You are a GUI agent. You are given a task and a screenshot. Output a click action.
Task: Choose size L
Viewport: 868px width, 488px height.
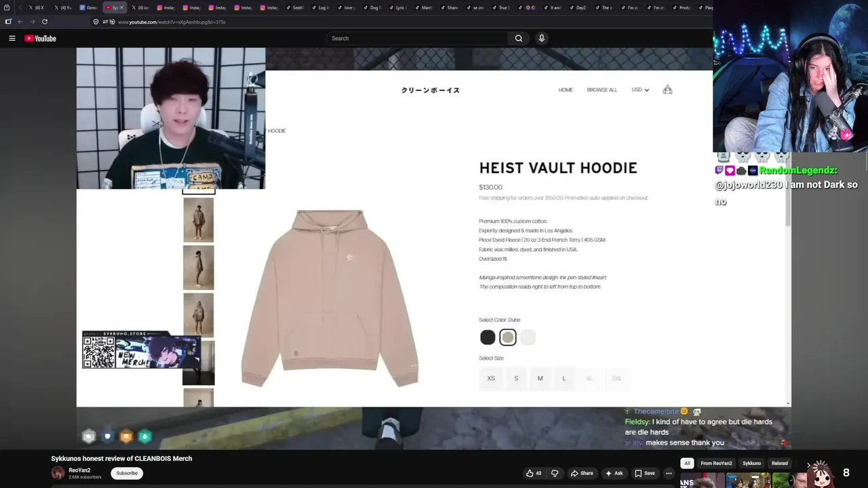coord(564,378)
